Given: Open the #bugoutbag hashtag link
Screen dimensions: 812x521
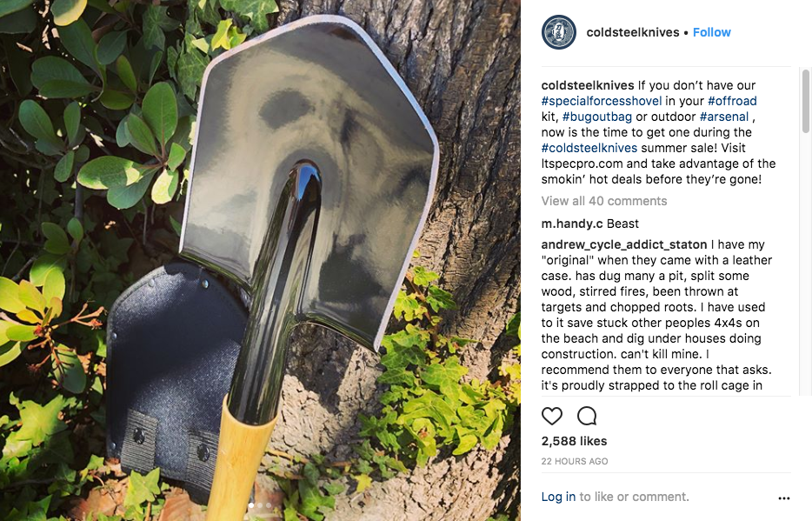Looking at the screenshot, I should coord(597,117).
